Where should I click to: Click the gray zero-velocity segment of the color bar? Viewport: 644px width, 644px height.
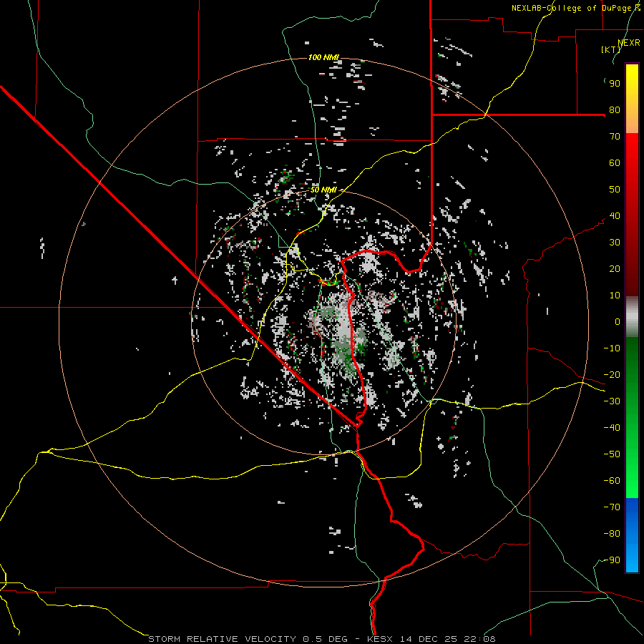(x=632, y=317)
